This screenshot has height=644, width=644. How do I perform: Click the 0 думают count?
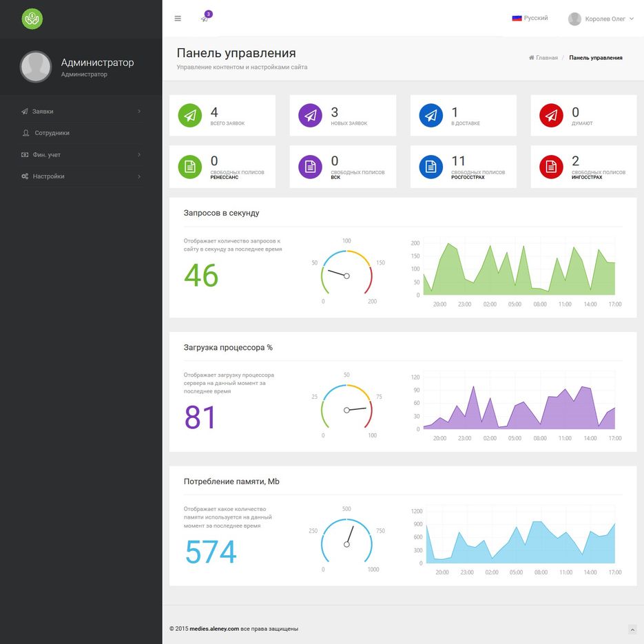[x=575, y=112]
